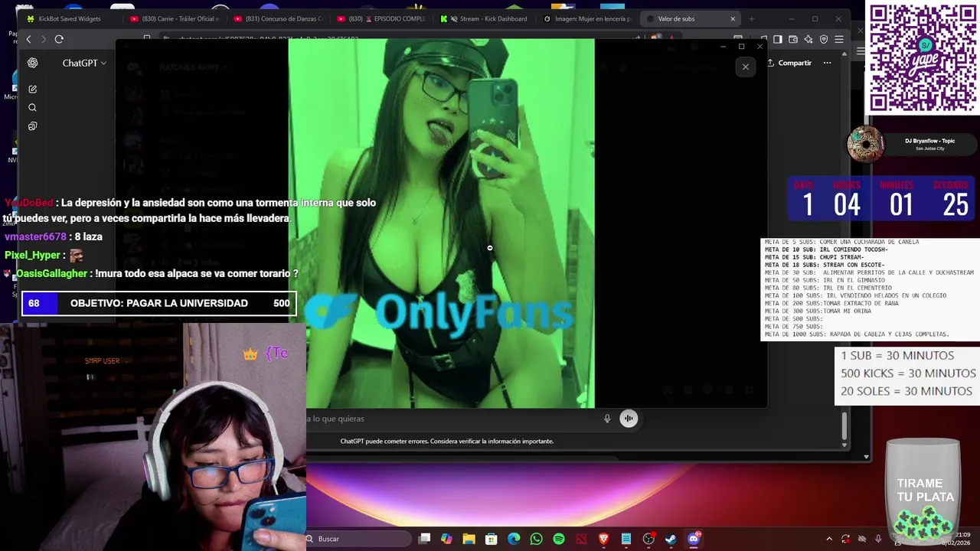Switch to the EPISODIO COMPLETO tab
Image resolution: width=980 pixels, height=551 pixels.
click(381, 18)
